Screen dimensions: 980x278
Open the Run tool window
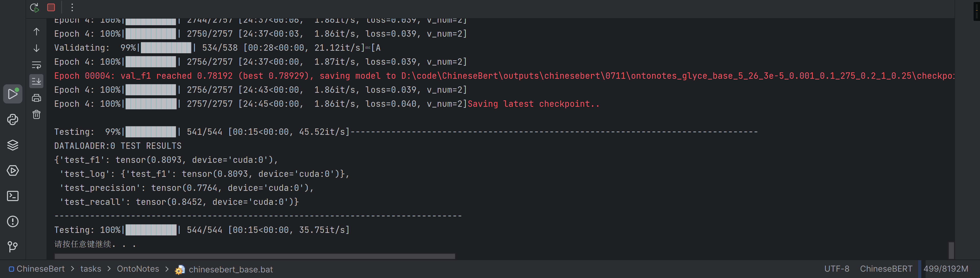tap(13, 94)
